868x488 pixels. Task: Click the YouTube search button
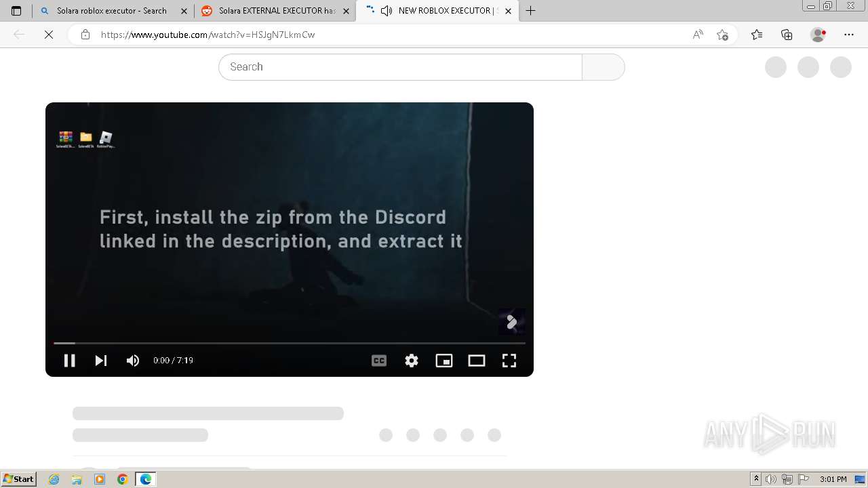[x=603, y=67]
